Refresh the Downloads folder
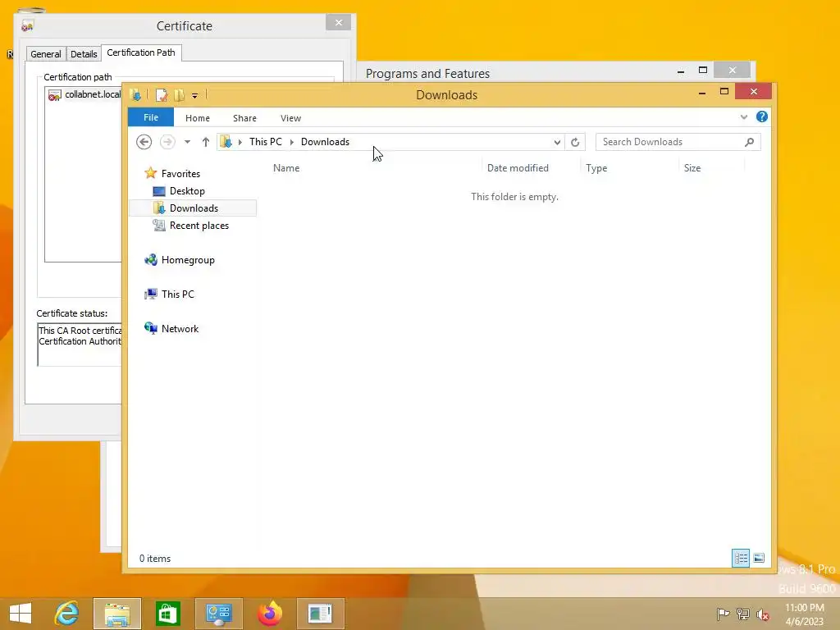 click(575, 142)
